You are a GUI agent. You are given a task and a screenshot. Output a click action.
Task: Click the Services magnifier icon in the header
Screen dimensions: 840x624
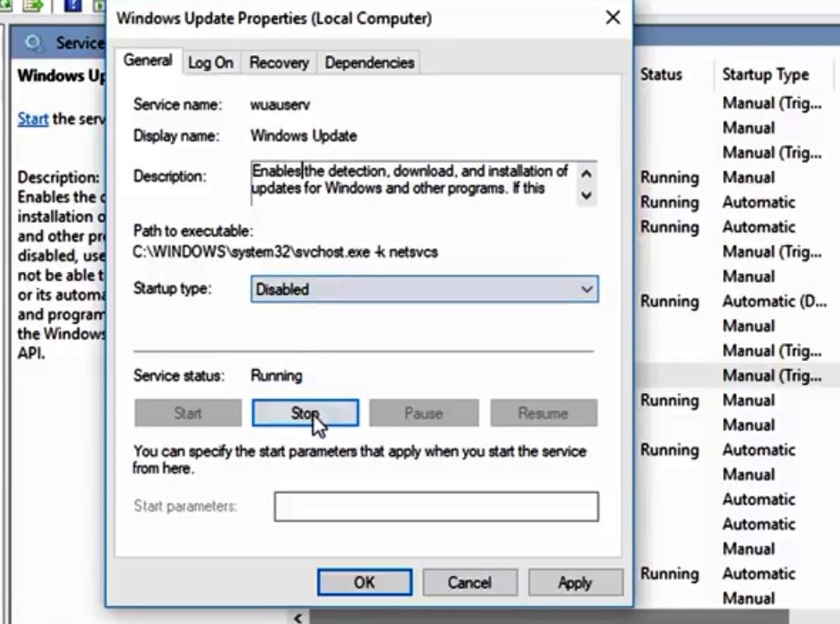coord(34,43)
